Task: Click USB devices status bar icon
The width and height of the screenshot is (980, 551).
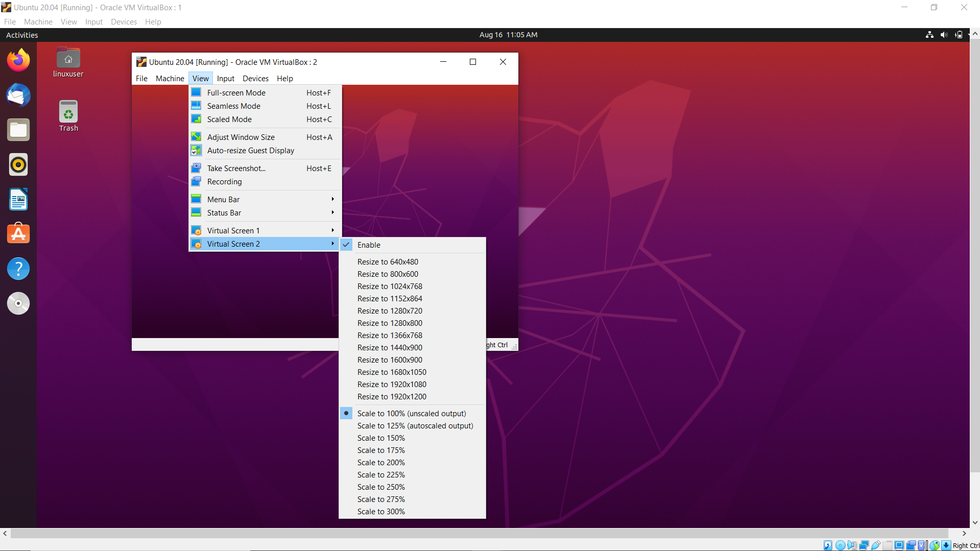Action: coord(876,545)
